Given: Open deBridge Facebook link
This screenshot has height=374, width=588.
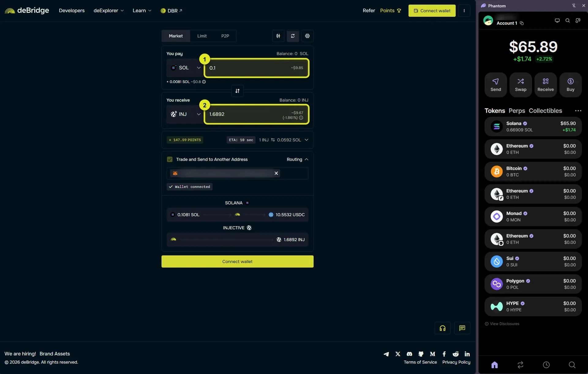Looking at the screenshot, I should coord(444,354).
